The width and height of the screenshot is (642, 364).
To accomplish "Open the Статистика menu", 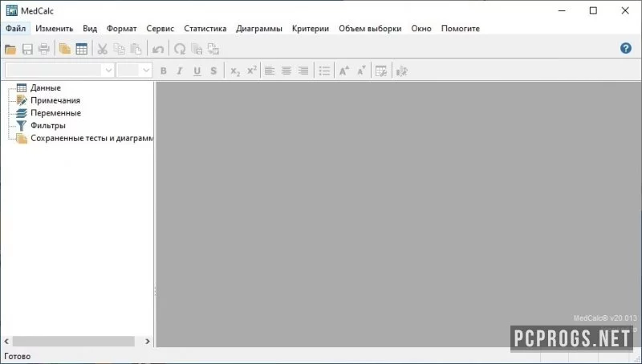I will point(205,29).
